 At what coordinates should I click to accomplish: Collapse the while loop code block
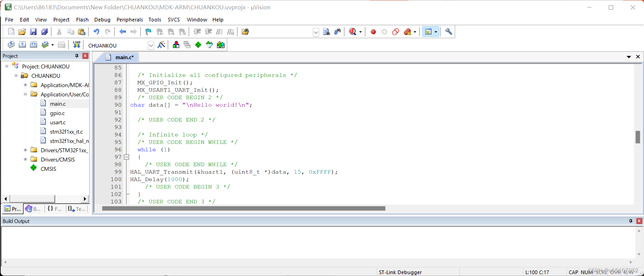click(x=126, y=157)
